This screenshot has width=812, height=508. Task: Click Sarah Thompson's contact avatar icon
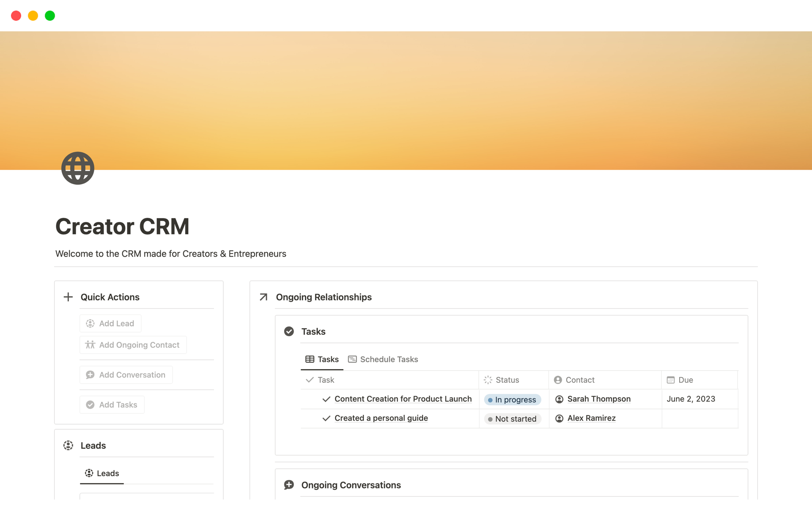[559, 399]
